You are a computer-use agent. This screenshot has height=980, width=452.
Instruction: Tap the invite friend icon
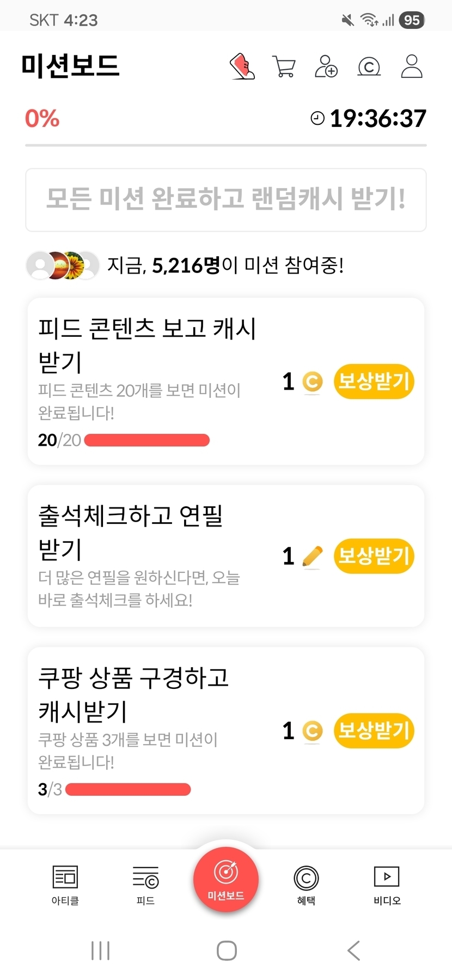click(326, 66)
